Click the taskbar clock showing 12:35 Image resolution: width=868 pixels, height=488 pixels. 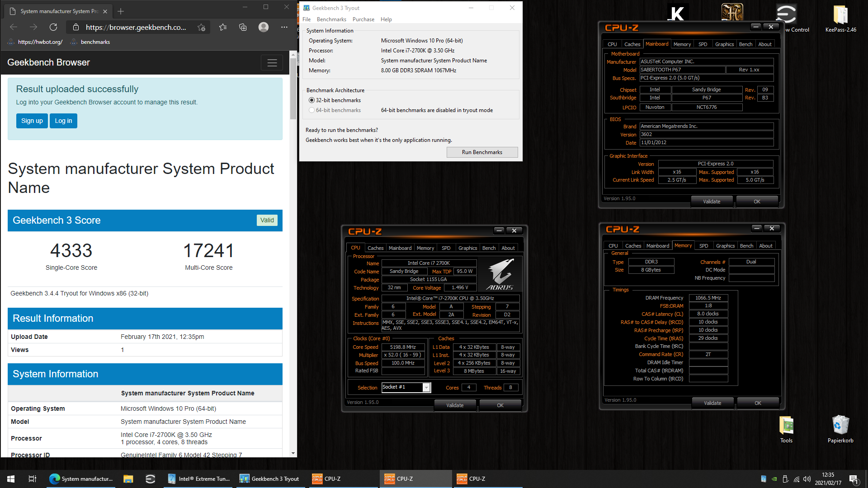click(x=828, y=479)
